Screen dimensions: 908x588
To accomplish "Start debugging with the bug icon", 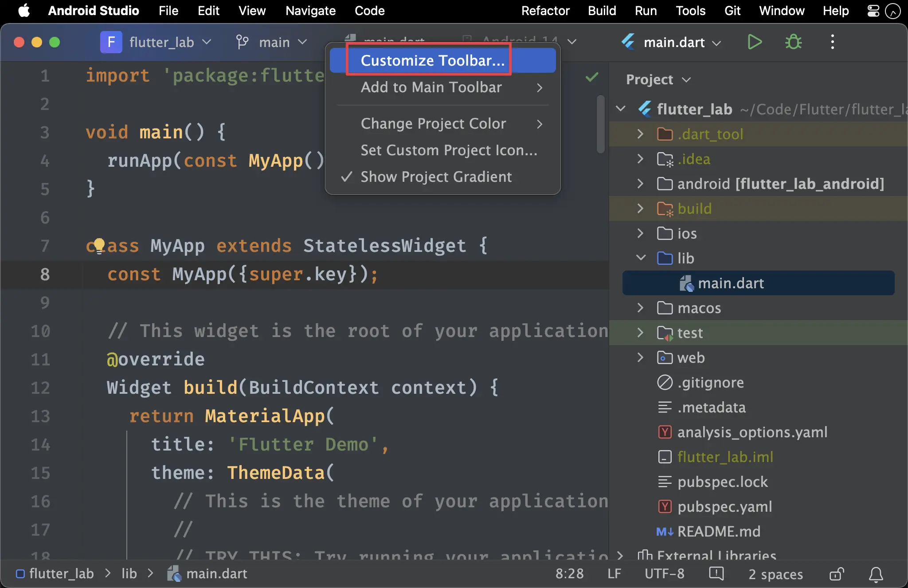I will pyautogui.click(x=793, y=42).
